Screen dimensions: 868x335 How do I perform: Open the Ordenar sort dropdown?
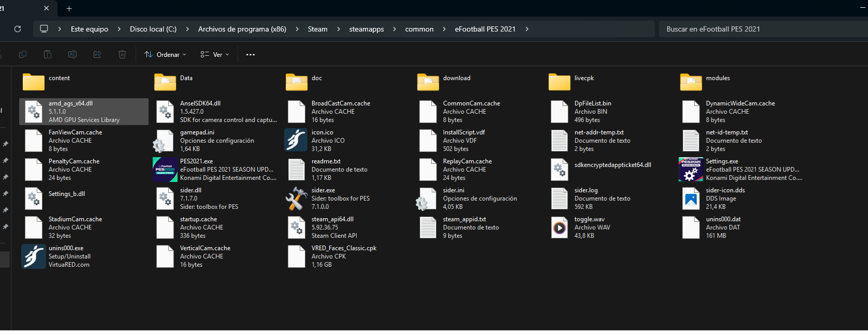coord(165,54)
